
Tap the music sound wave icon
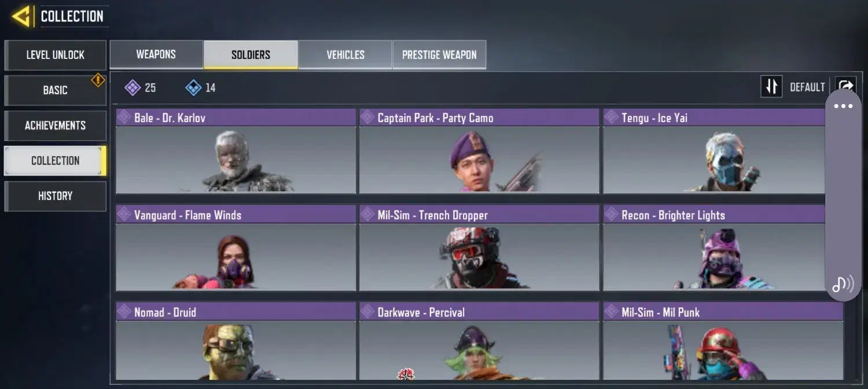843,284
